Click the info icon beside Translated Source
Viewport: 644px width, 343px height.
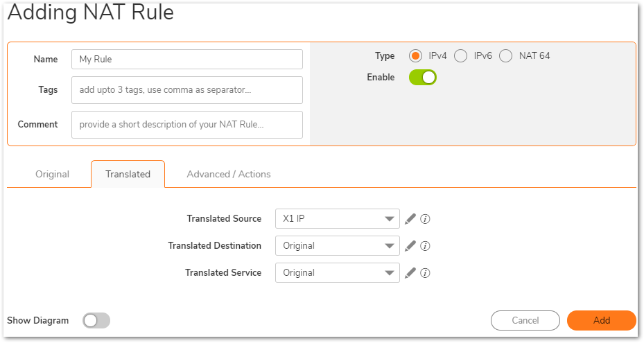[x=426, y=219]
